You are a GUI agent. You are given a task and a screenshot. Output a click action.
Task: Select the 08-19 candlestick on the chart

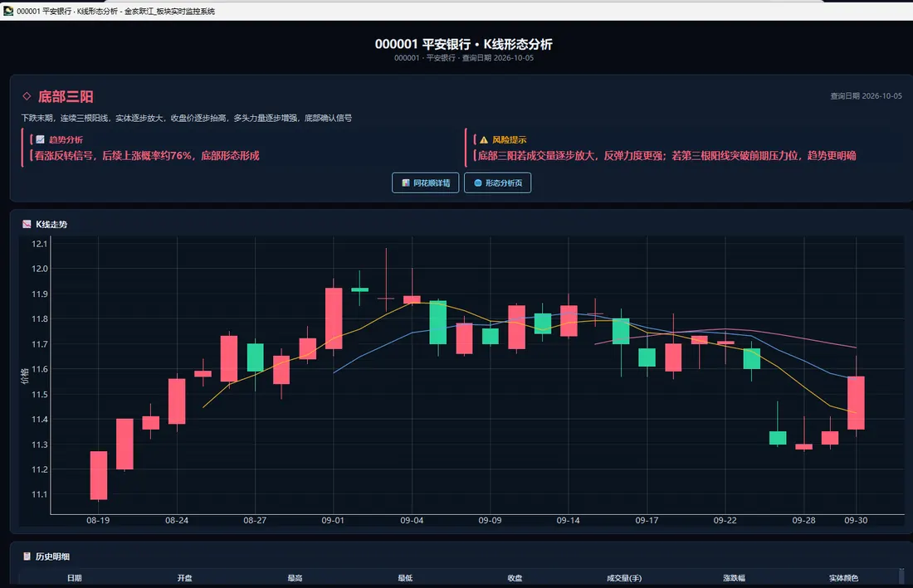99,475
